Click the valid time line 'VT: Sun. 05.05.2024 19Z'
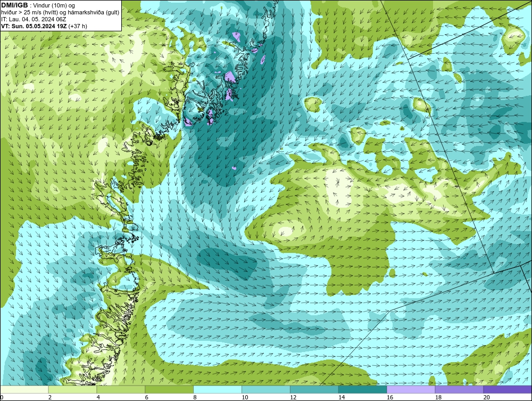 click(34, 26)
